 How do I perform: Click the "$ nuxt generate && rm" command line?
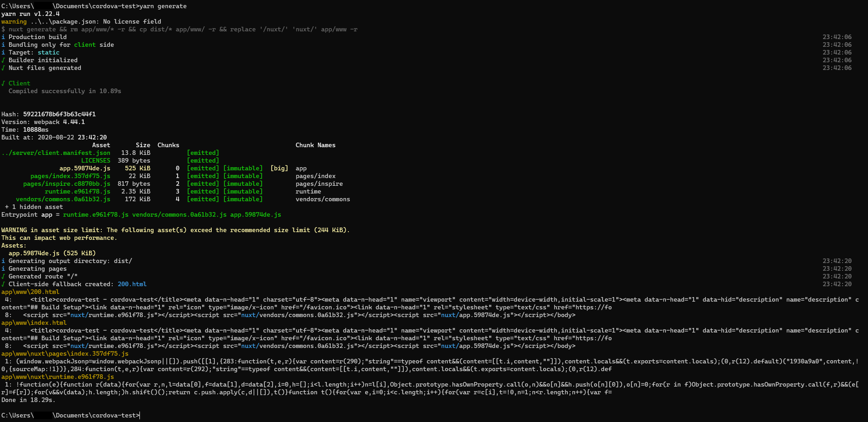[x=179, y=29]
